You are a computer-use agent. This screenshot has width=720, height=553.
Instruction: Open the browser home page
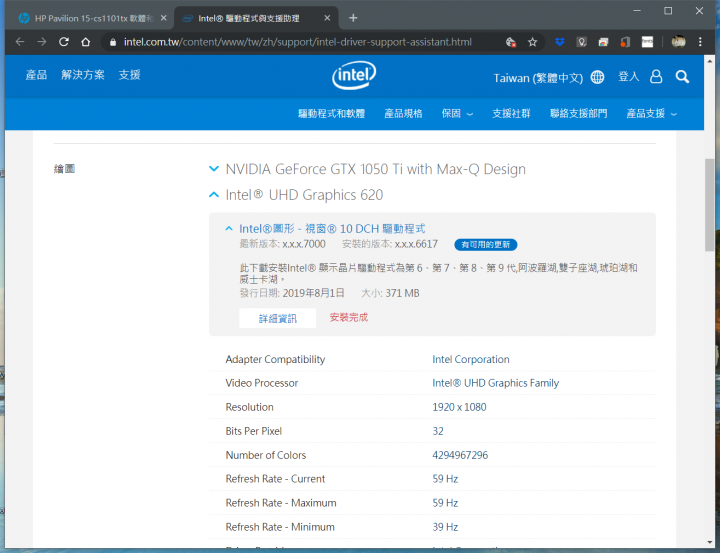coord(85,42)
